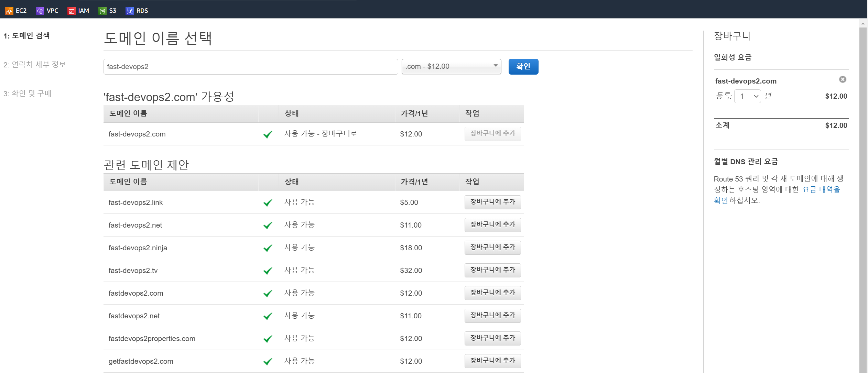Add fastdevops2.com to the cart
The image size is (868, 373).
[492, 293]
